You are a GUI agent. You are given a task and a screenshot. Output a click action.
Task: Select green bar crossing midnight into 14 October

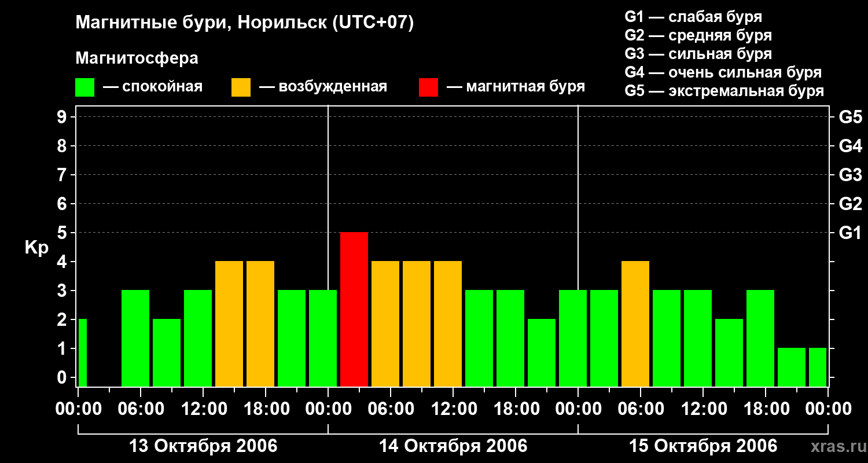[x=323, y=338]
